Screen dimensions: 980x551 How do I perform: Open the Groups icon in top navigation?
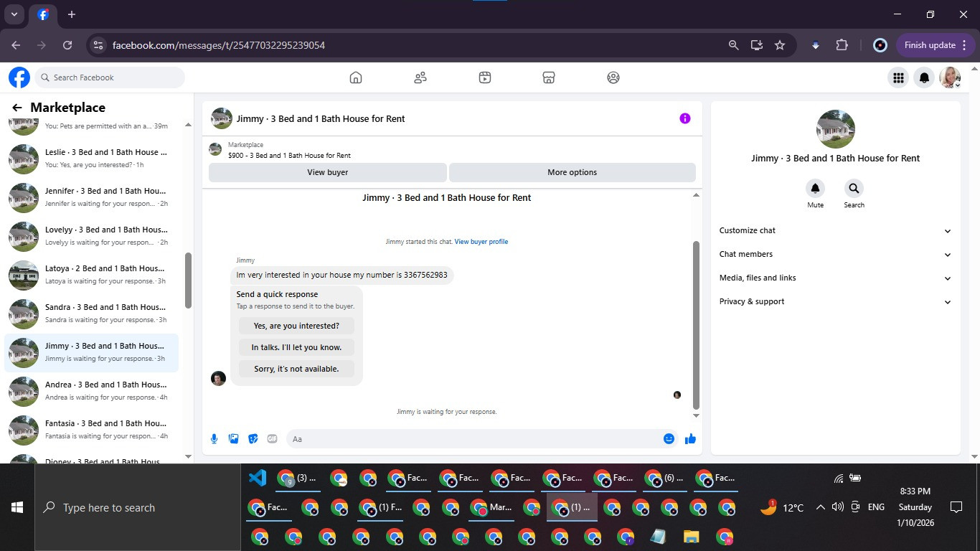click(x=613, y=77)
